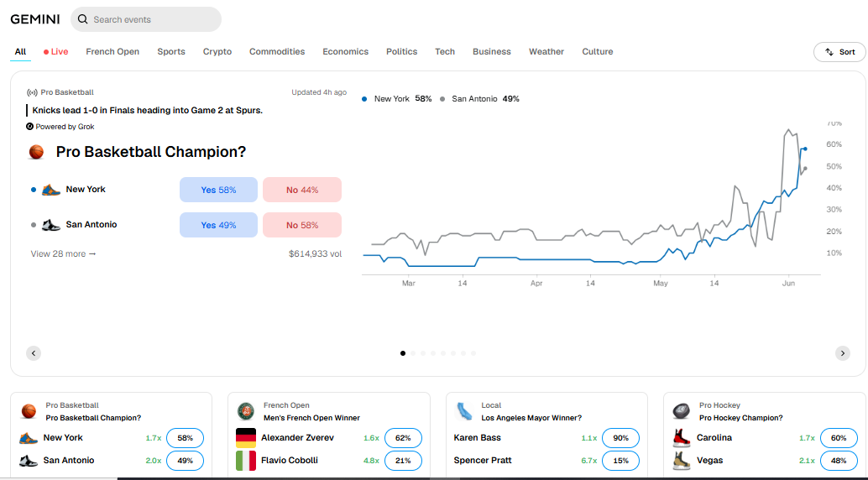
Task: Open Men's French Open Winner card title
Action: [311, 418]
